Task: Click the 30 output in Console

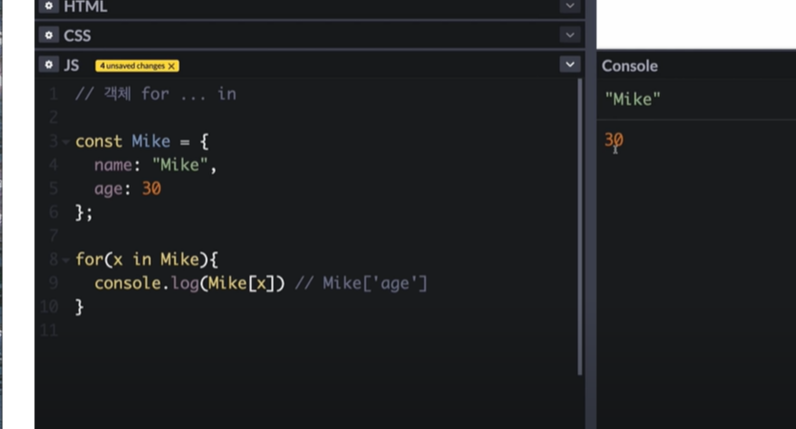Action: click(x=613, y=139)
